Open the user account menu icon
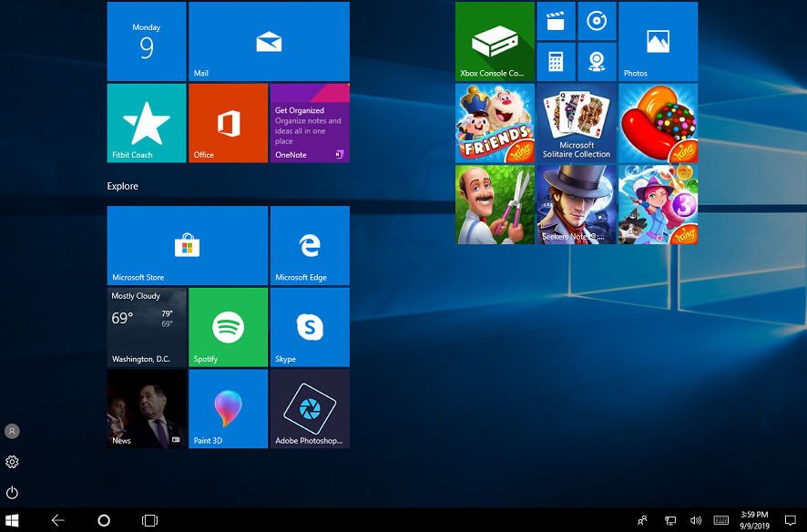 pos(12,431)
